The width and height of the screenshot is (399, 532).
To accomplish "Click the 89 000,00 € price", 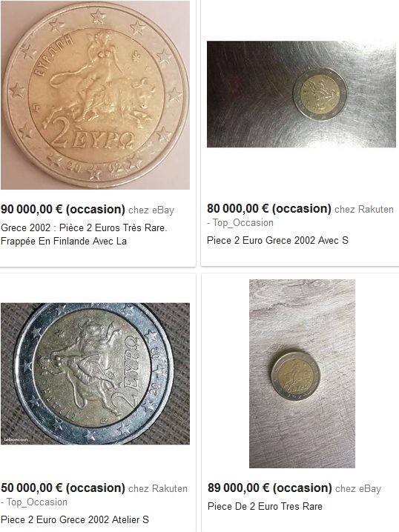I will coord(238,488).
